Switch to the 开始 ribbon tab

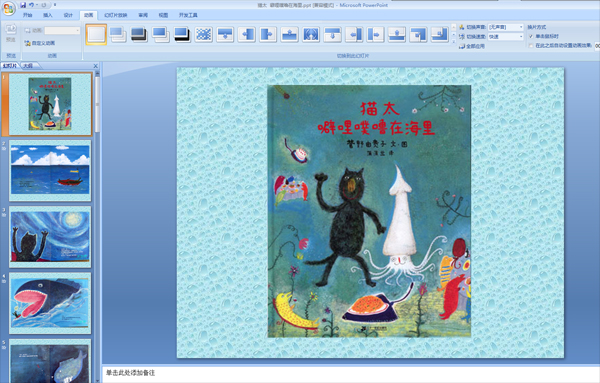(27, 15)
